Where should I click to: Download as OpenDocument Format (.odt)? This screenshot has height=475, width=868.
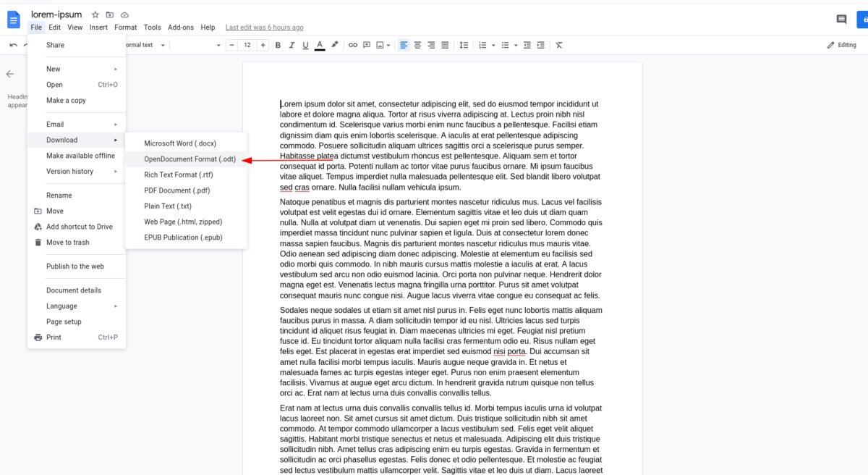(x=186, y=159)
